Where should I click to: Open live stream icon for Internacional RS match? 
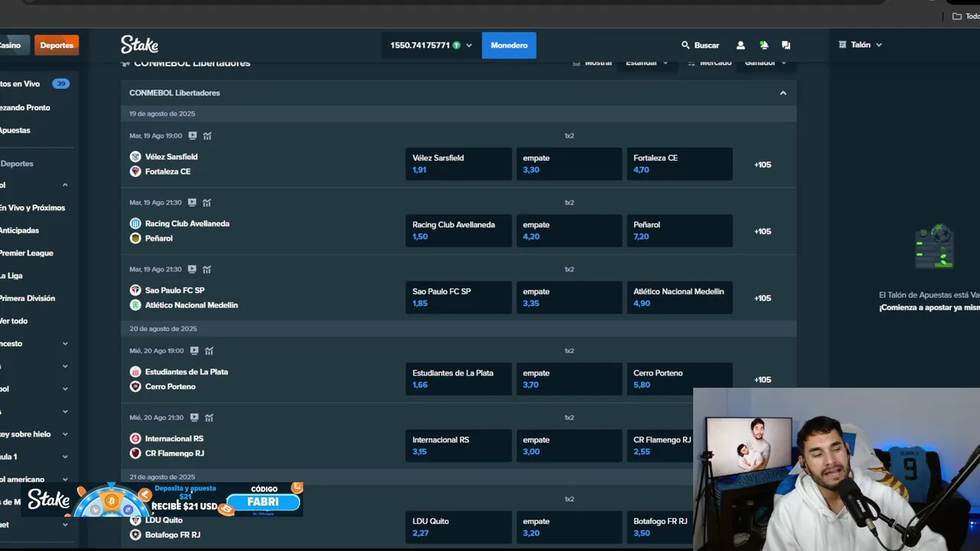pos(194,418)
